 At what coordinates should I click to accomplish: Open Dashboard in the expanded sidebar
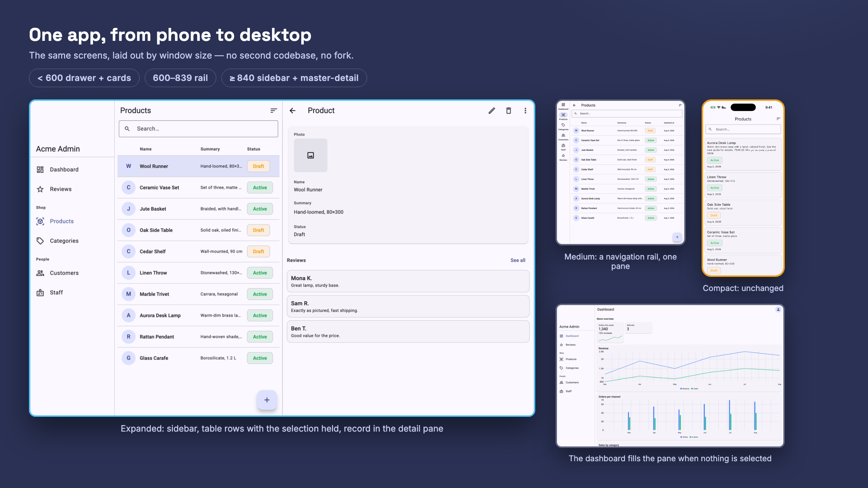pos(72,170)
